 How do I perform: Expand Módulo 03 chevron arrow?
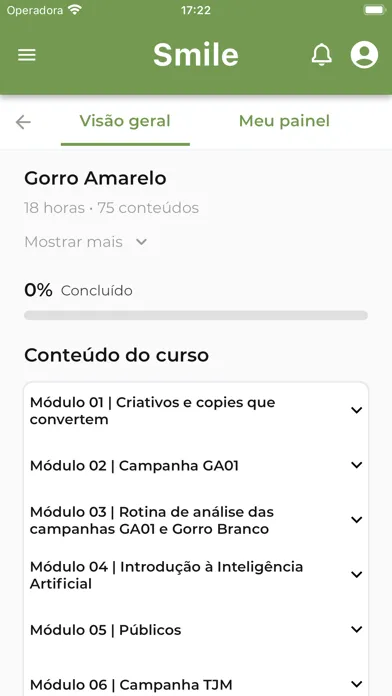point(356,520)
